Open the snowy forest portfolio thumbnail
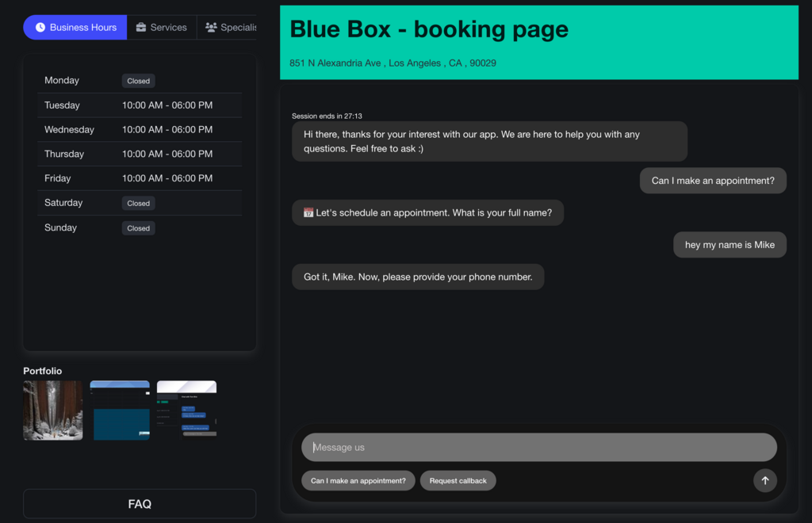The width and height of the screenshot is (812, 523). [52, 410]
